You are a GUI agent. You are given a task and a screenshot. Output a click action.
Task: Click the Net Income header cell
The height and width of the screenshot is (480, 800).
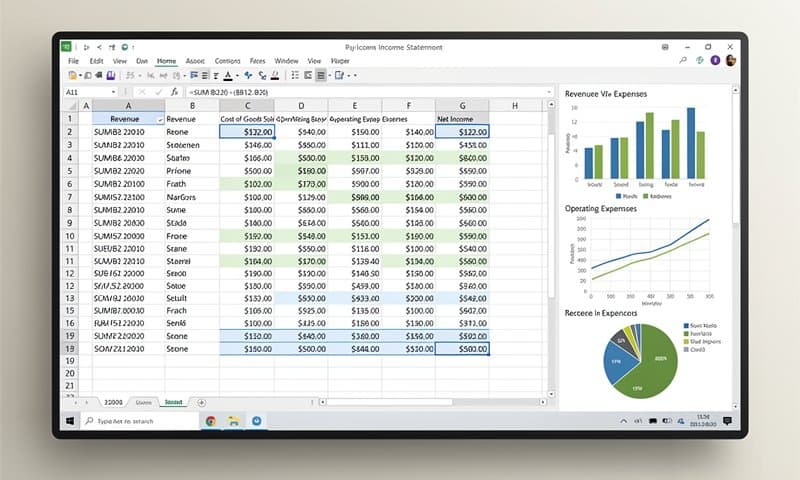tap(462, 119)
